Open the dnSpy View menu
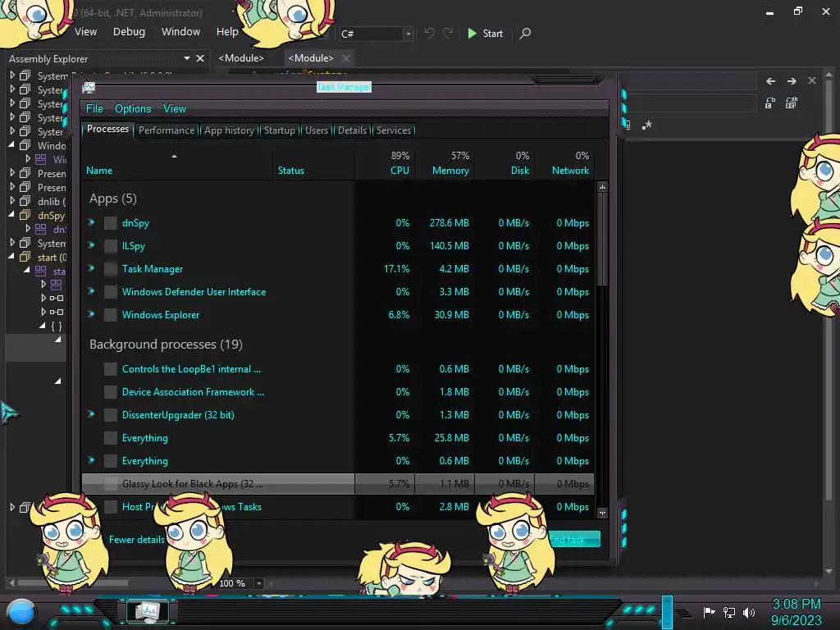Screen dimensions: 840x630 85,32
